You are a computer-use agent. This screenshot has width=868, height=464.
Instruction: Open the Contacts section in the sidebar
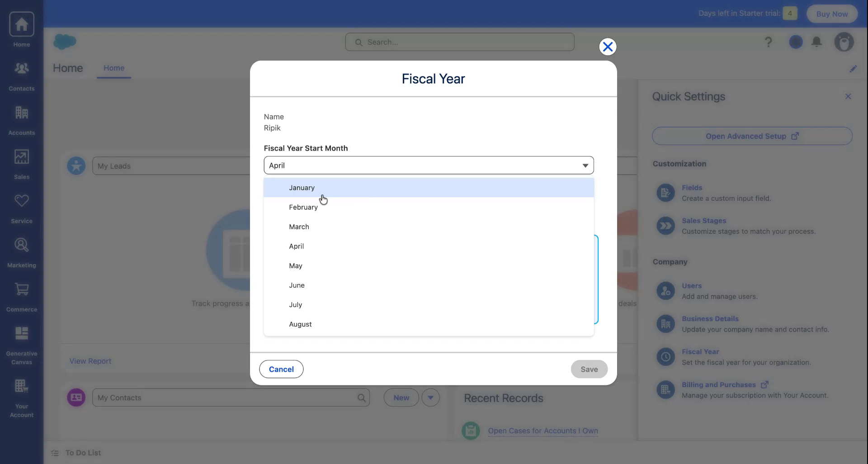click(21, 75)
